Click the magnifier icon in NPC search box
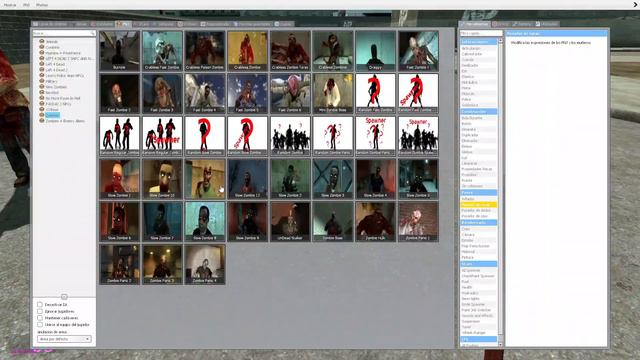 point(93,33)
